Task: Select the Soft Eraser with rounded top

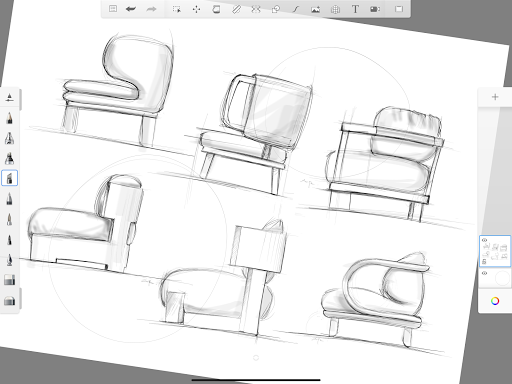Action: 9,301
